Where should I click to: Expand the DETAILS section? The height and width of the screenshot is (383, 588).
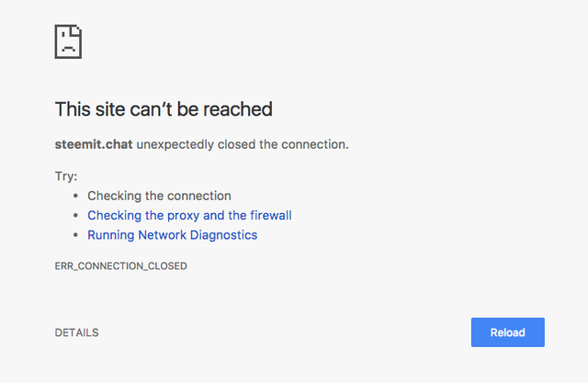coord(77,332)
